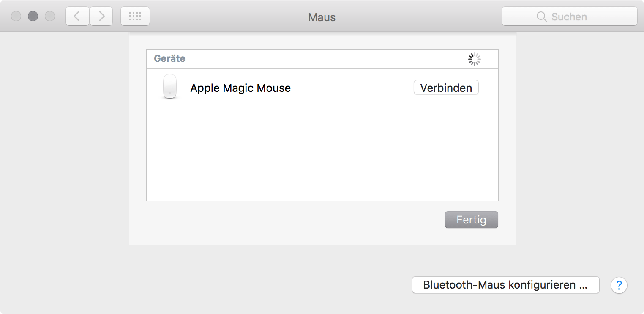Click the magnifying glass search icon
The width and height of the screenshot is (644, 314).
(x=541, y=17)
